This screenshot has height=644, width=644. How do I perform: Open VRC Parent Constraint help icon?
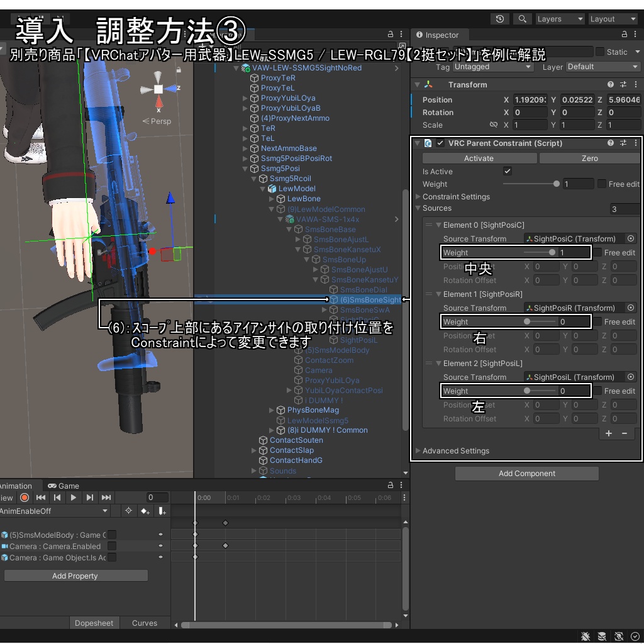(x=610, y=143)
